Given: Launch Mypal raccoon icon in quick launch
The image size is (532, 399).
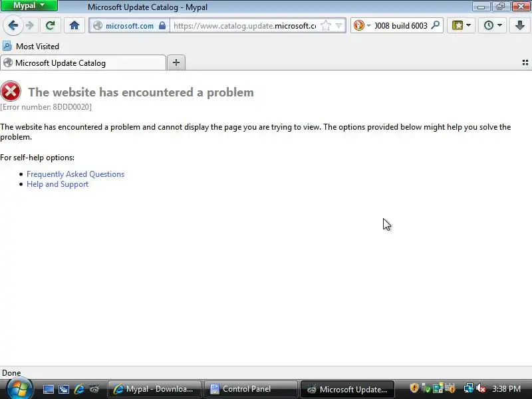Looking at the screenshot, I should [x=94, y=389].
